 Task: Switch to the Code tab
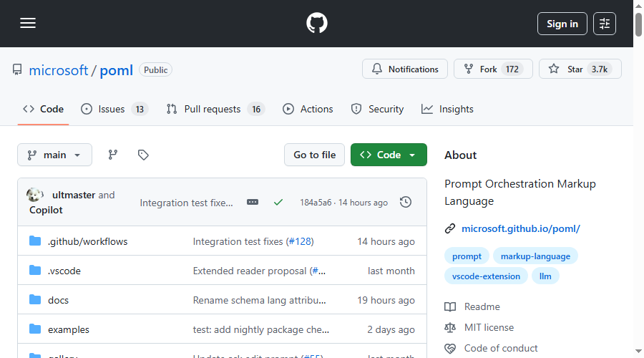click(x=43, y=109)
